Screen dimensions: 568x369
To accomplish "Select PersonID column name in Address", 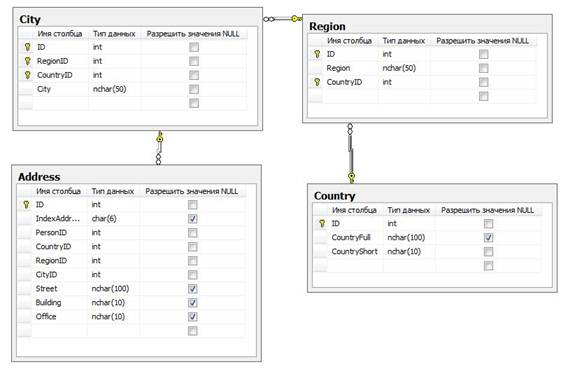I will pyautogui.click(x=51, y=232).
